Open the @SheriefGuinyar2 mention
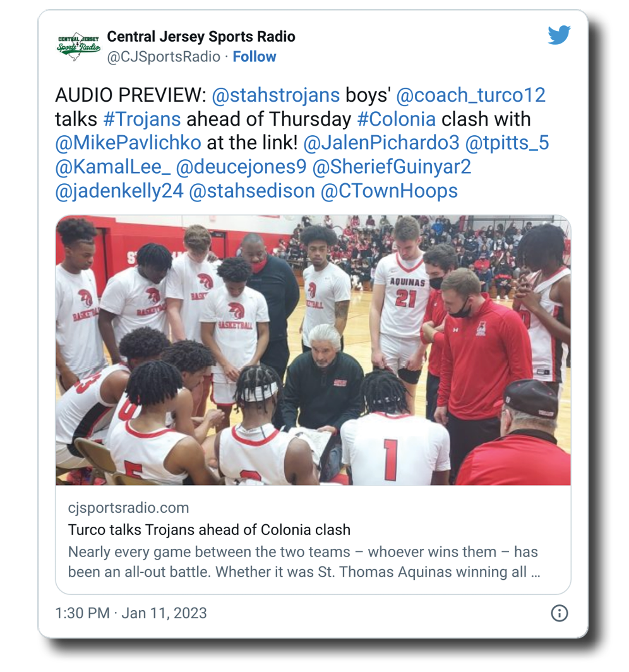The image size is (629, 672). click(392, 167)
